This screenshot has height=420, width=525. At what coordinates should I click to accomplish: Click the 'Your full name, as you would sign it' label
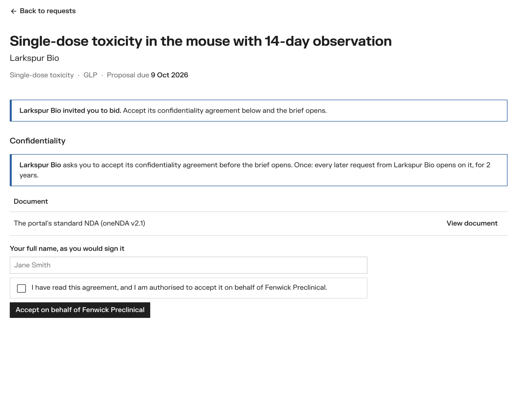click(x=67, y=249)
